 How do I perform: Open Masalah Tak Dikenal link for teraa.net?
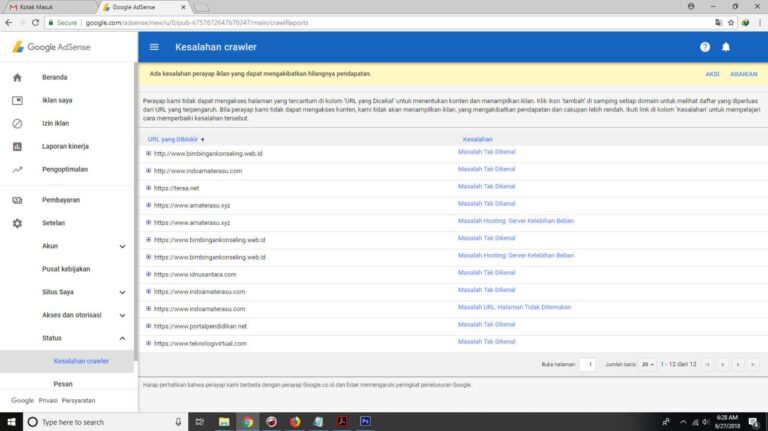486,186
